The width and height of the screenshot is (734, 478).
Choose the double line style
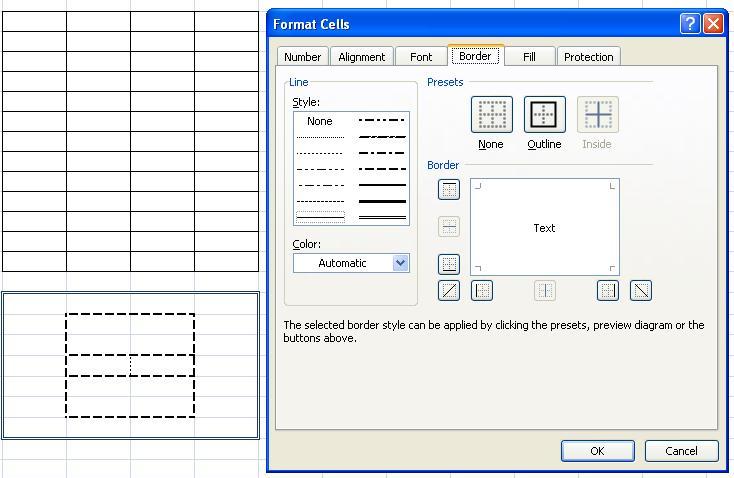382,216
